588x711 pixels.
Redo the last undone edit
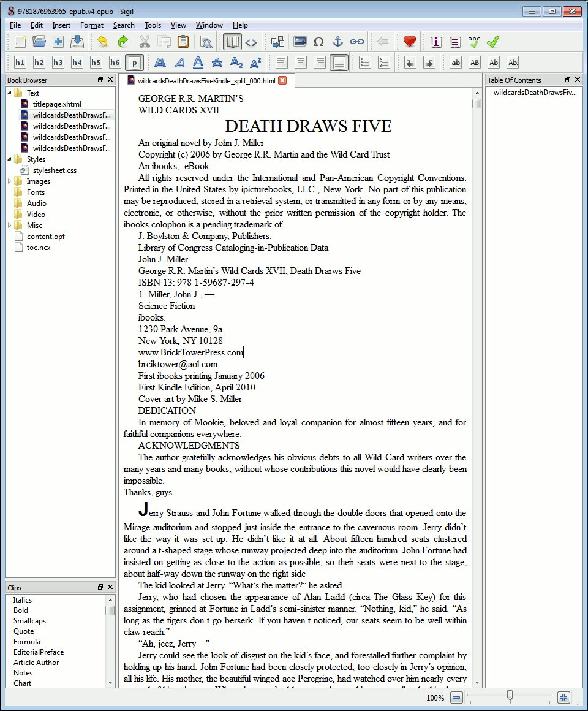(x=123, y=42)
